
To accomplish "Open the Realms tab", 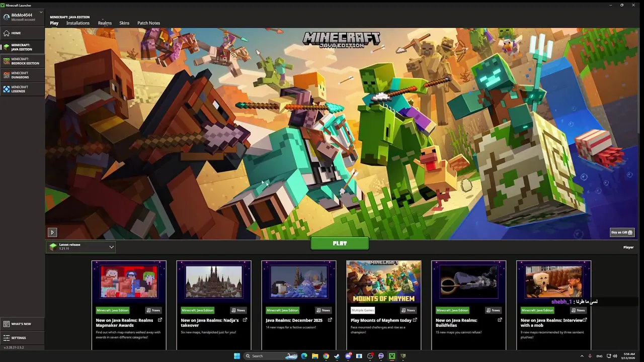I will (x=105, y=23).
